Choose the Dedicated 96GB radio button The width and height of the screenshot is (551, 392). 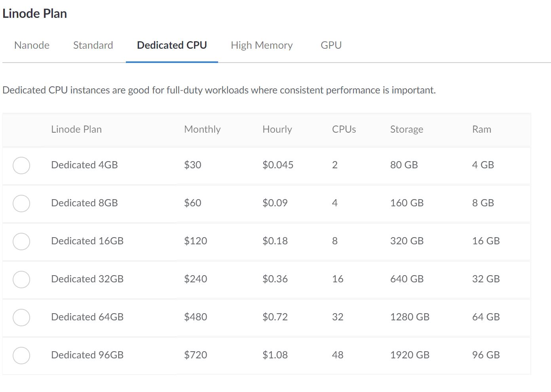[x=21, y=356]
